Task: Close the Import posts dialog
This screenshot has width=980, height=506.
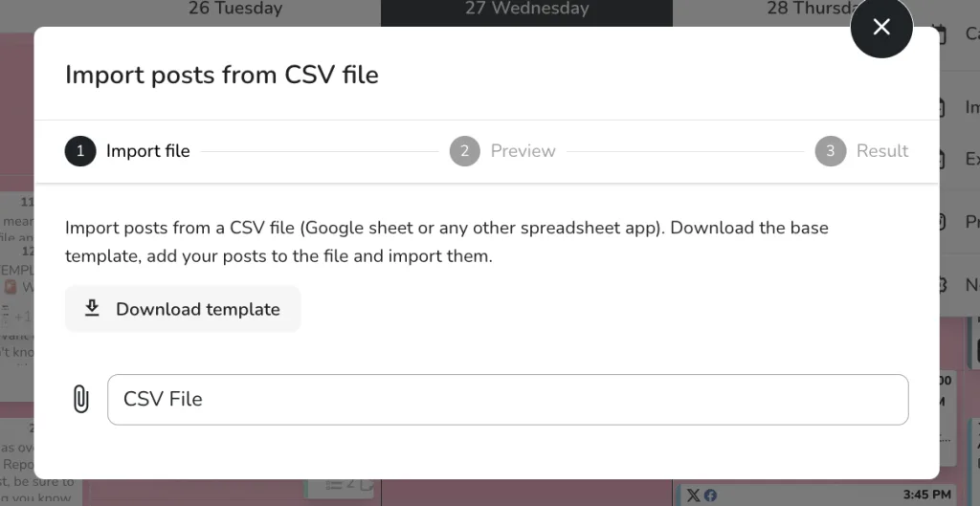Action: click(881, 27)
